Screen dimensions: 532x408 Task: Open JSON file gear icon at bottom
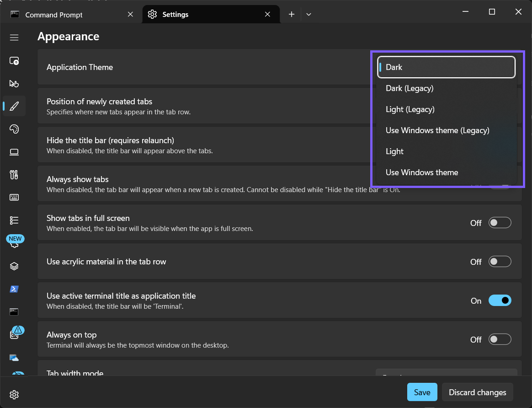(x=14, y=394)
